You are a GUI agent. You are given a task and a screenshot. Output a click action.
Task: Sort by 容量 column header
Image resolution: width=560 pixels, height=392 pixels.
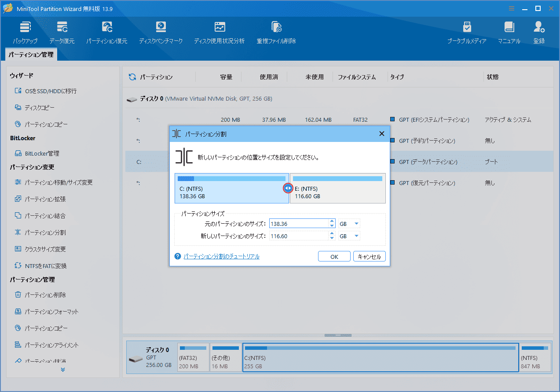pos(226,77)
